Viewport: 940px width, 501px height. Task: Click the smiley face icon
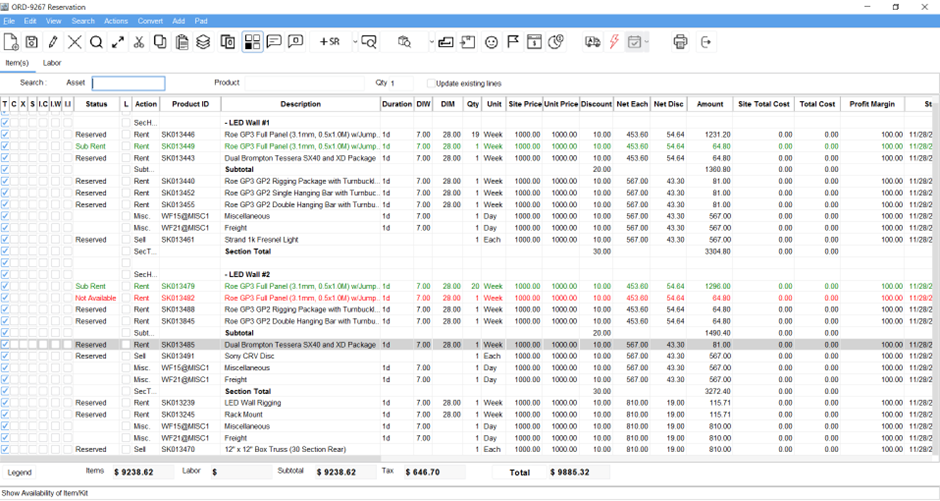click(491, 42)
